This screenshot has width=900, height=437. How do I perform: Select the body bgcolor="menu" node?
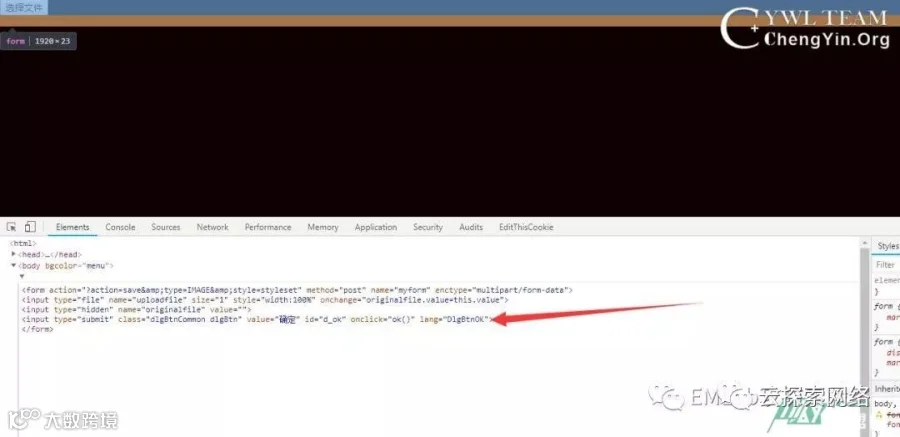[66, 266]
